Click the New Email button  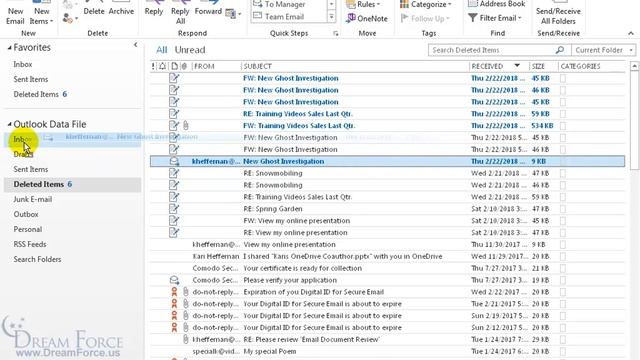click(x=15, y=12)
